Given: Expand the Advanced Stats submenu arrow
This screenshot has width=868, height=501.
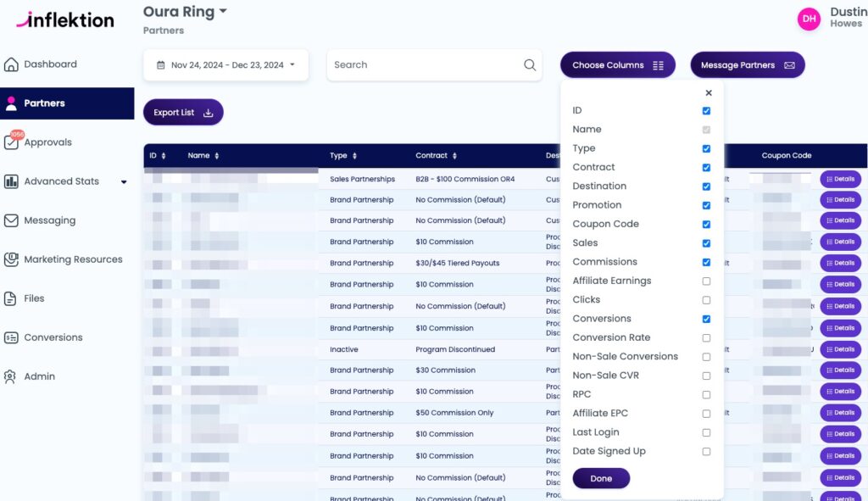Looking at the screenshot, I should click(124, 181).
